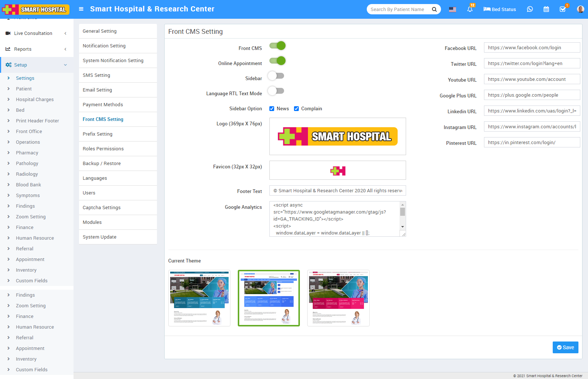The width and height of the screenshot is (588, 379).
Task: Open the WhatsApp chat icon
Action: click(530, 9)
